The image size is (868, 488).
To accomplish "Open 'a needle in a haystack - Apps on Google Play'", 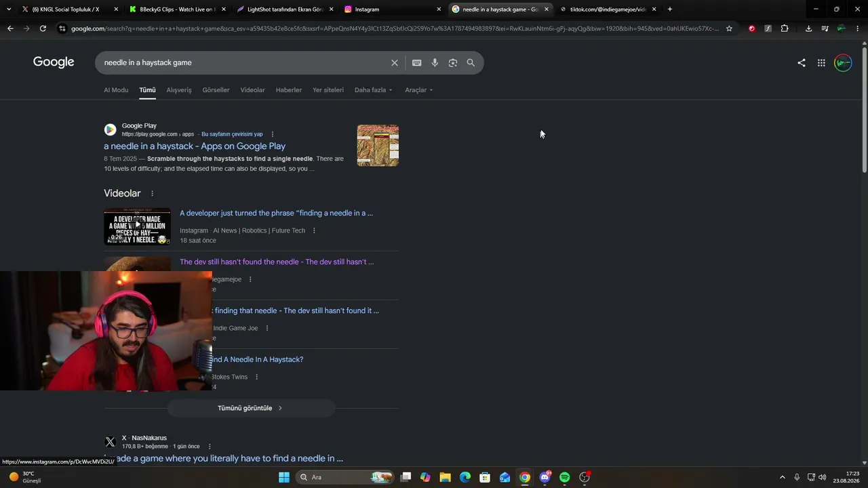I will point(195,146).
